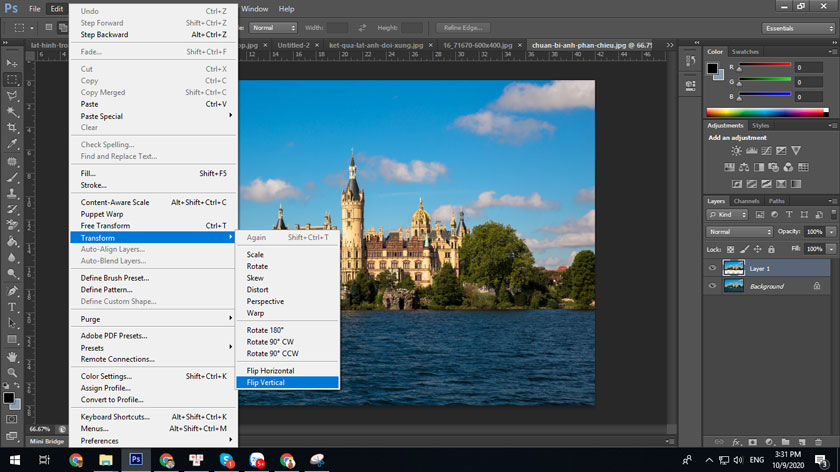Delete layer with the trash icon
Viewport: 840px width, 472px height.
818,442
